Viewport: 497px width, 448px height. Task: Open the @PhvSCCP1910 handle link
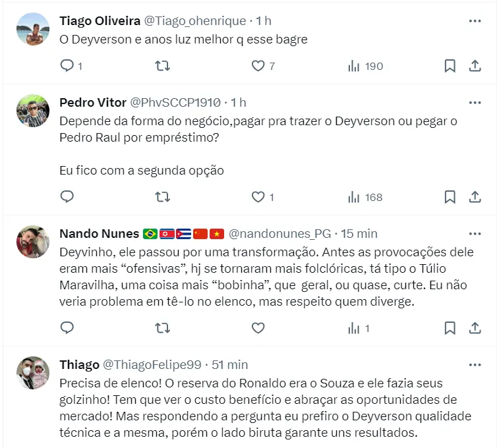coord(176,103)
